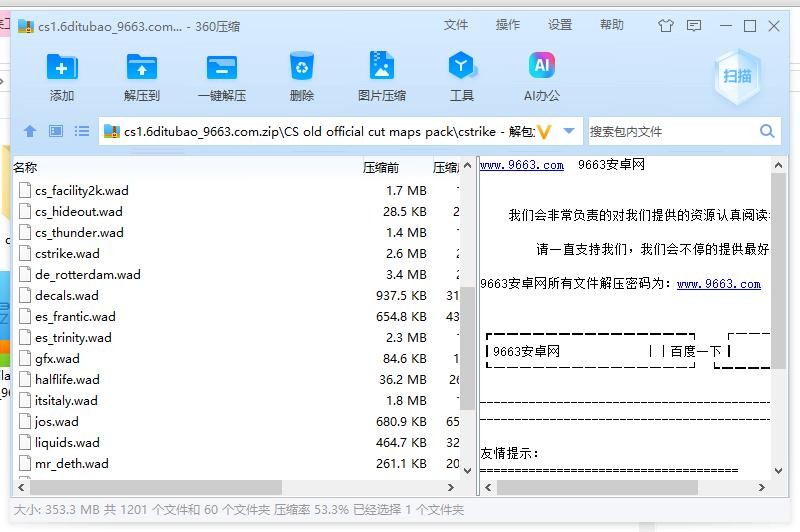800x532 pixels.
Task: Click the preview pane left scroll arrow
Action: 488,487
